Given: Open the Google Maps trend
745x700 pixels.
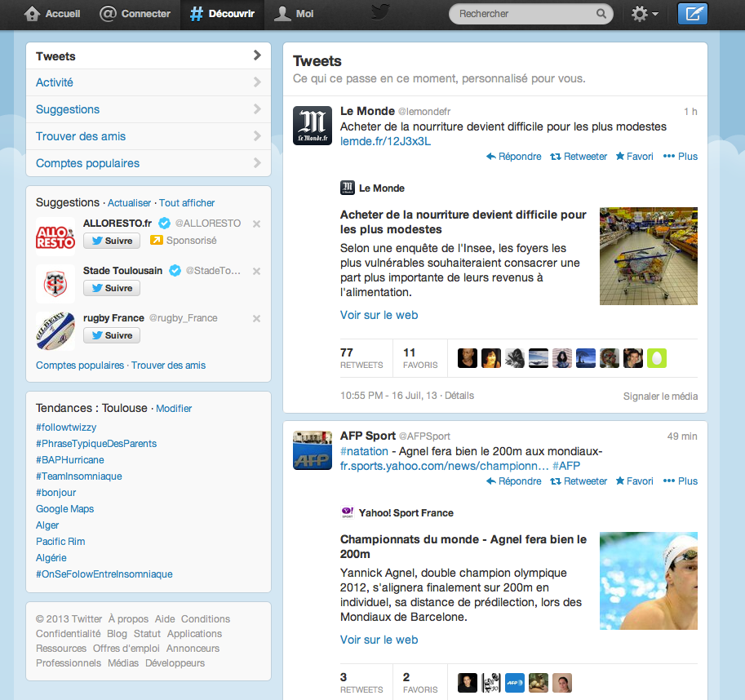Looking at the screenshot, I should pyautogui.click(x=65, y=509).
